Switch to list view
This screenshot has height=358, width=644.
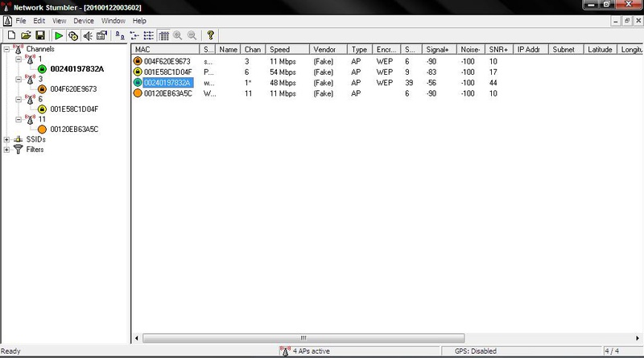149,35
